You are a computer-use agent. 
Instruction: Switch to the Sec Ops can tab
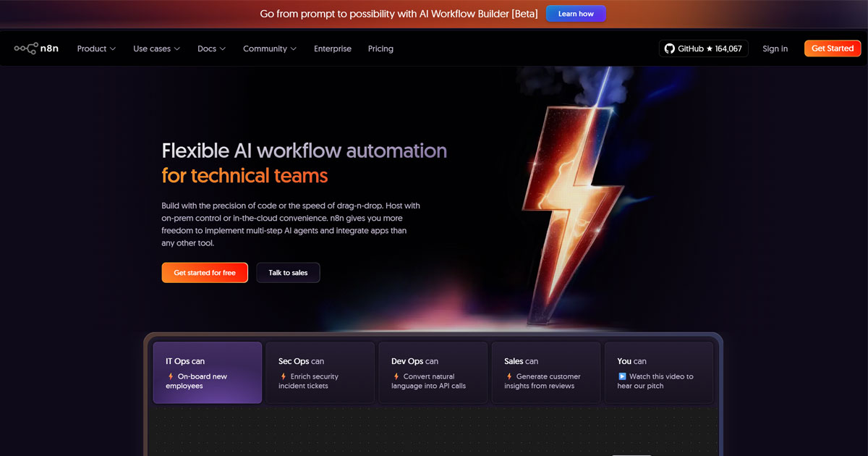point(320,372)
